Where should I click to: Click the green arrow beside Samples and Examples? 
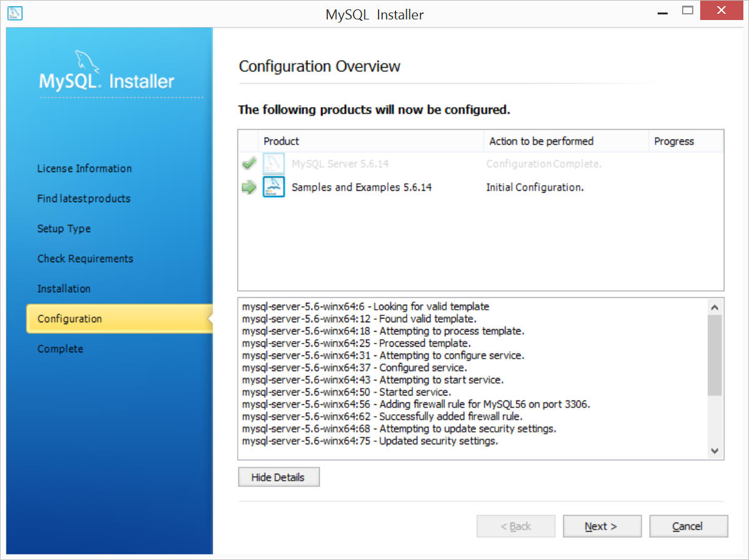click(x=249, y=187)
